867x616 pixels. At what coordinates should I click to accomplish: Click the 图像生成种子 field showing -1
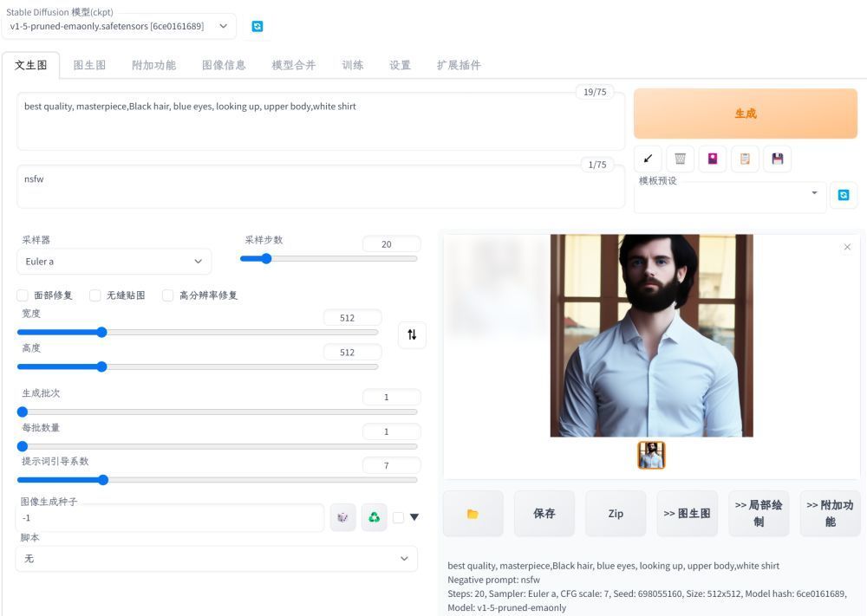click(x=170, y=517)
